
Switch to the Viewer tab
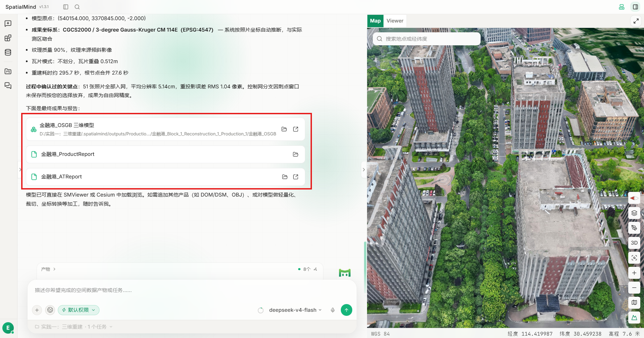(x=395, y=21)
